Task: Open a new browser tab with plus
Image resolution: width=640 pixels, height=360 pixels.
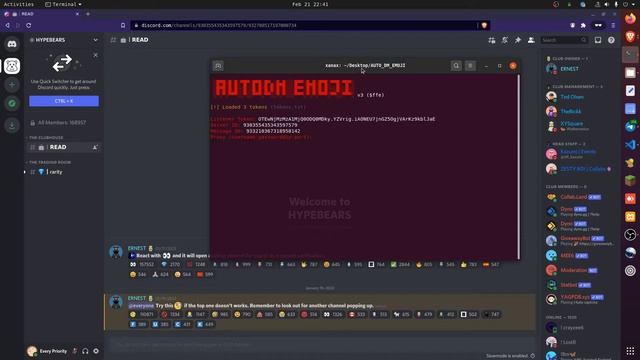Action: click(x=88, y=14)
